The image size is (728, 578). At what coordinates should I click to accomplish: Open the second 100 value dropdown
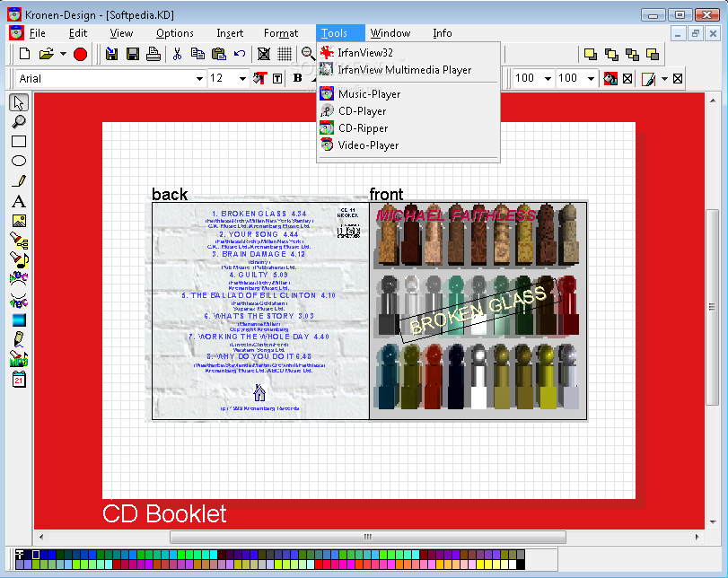click(x=591, y=78)
